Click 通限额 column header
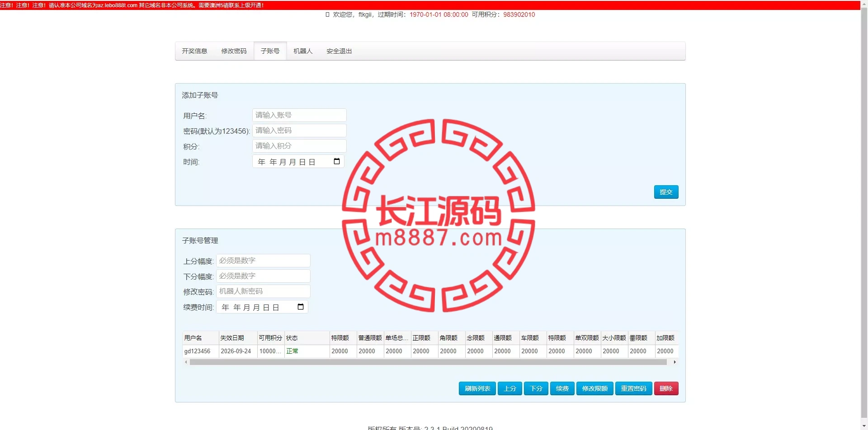The image size is (868, 430). [506, 338]
